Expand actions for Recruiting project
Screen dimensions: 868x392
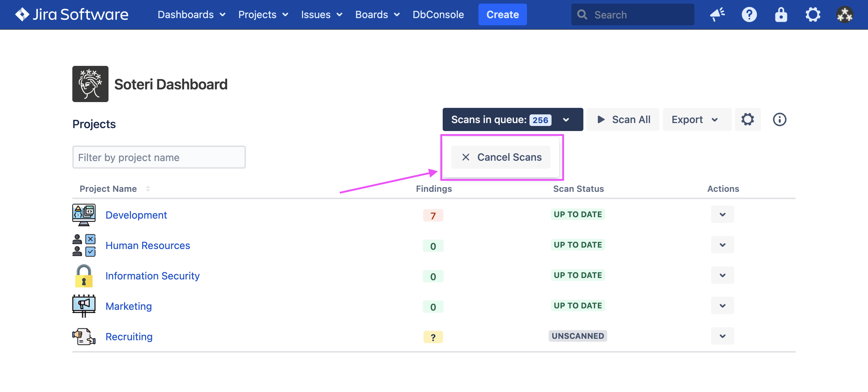722,336
